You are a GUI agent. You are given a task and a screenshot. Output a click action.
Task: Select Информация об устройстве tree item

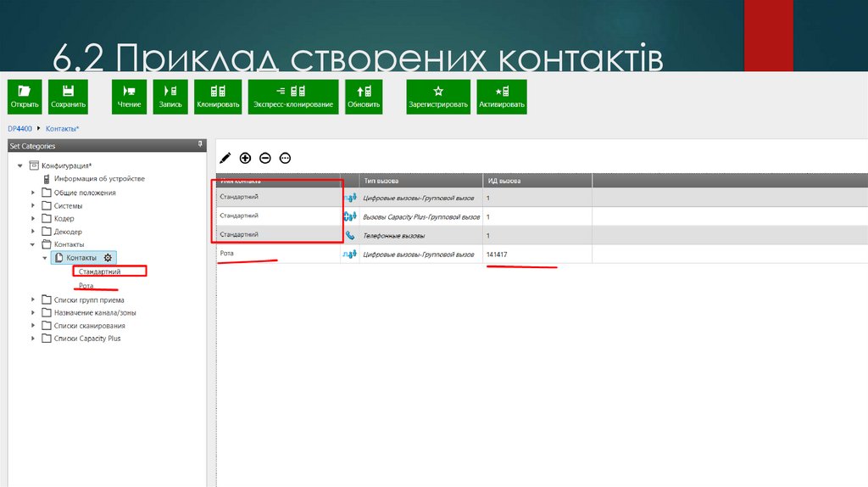coord(99,179)
